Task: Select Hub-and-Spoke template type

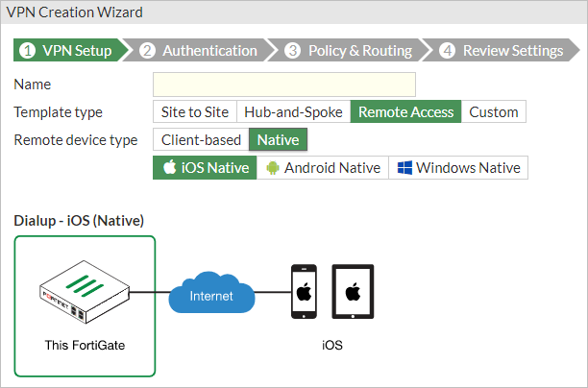Action: 294,111
